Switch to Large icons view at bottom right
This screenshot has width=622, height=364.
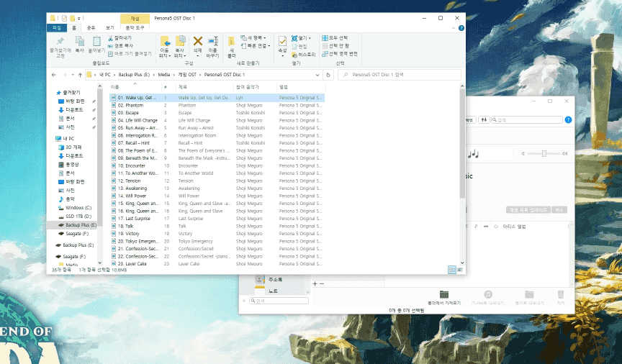tap(460, 270)
